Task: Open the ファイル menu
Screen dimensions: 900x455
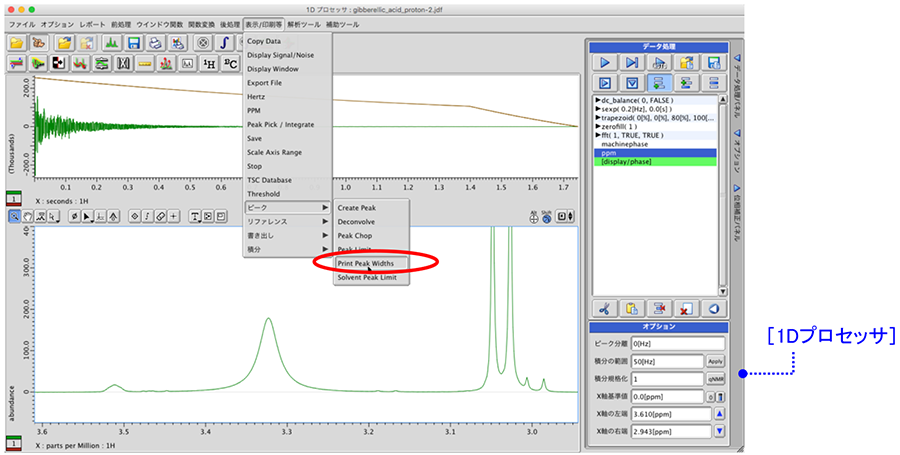Action: click(22, 25)
